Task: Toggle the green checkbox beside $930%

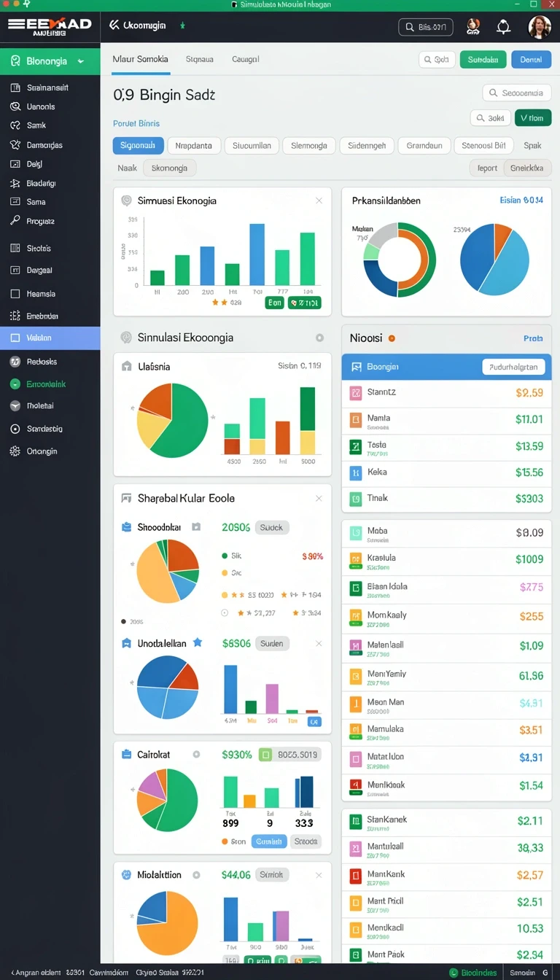Action: tap(265, 755)
